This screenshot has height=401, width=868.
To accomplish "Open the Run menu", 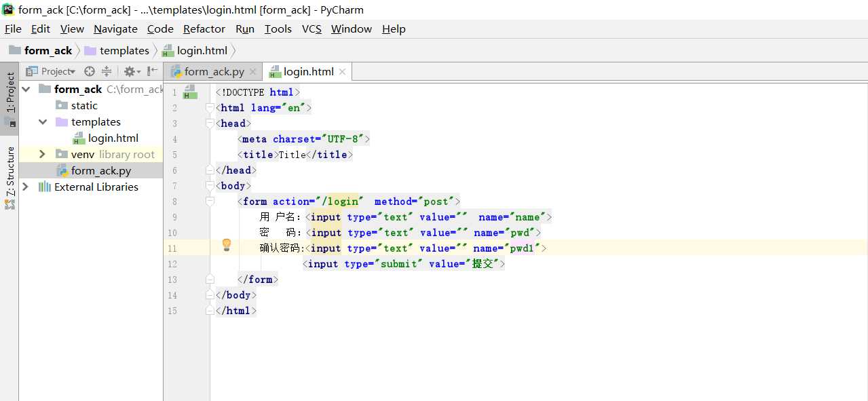I will pyautogui.click(x=245, y=28).
